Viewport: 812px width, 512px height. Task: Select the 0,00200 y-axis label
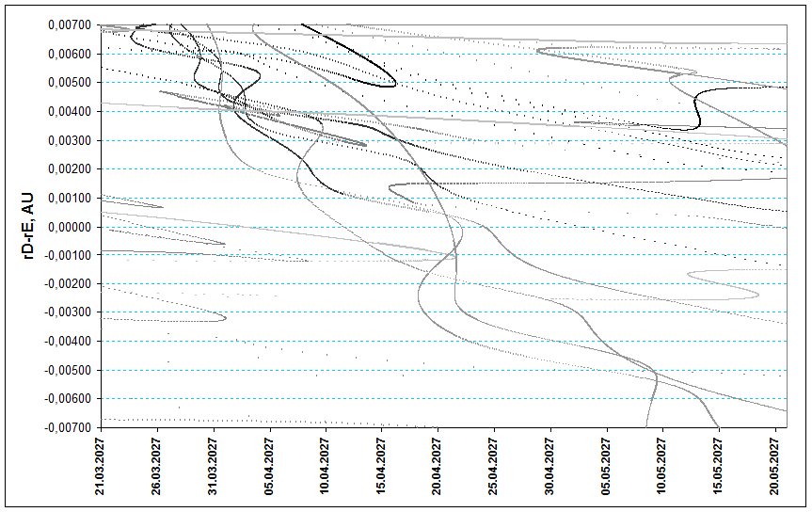pos(68,169)
